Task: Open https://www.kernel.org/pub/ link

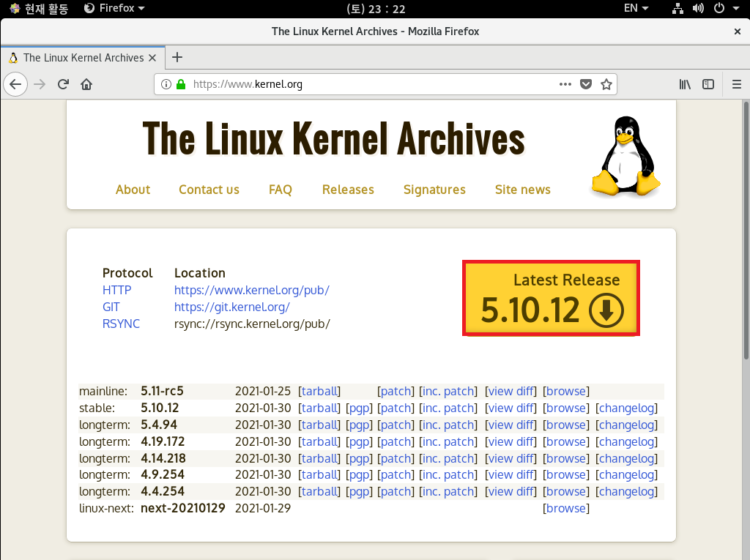Action: tap(252, 291)
